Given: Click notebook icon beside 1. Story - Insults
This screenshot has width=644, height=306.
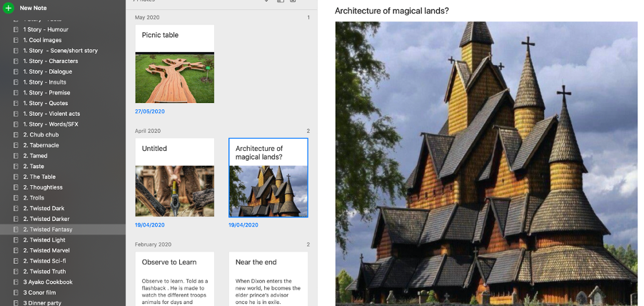Looking at the screenshot, I should 16,82.
